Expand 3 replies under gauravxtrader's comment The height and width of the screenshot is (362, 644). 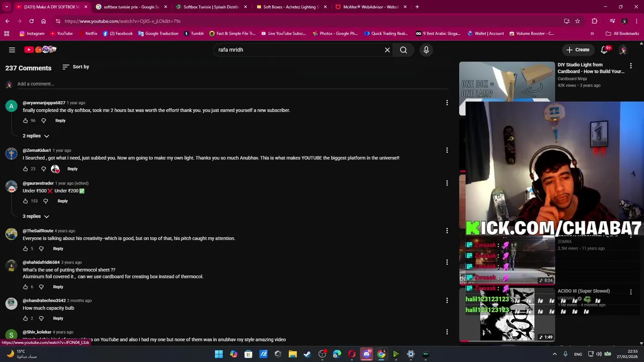(36, 216)
